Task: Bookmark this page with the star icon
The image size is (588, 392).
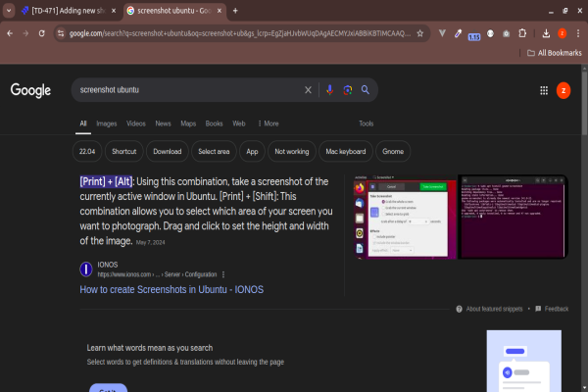Action: click(420, 33)
